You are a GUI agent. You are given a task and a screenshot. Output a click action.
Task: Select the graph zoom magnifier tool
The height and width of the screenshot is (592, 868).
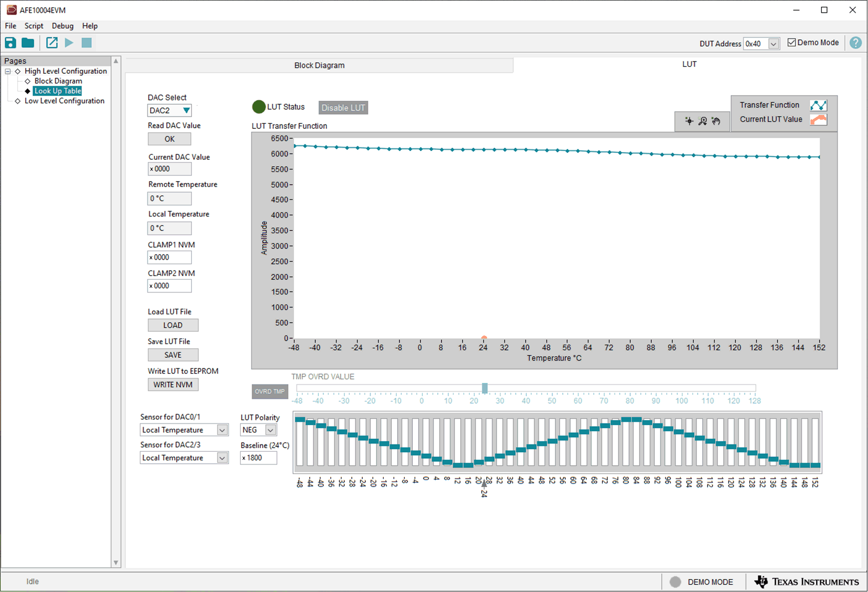click(703, 121)
